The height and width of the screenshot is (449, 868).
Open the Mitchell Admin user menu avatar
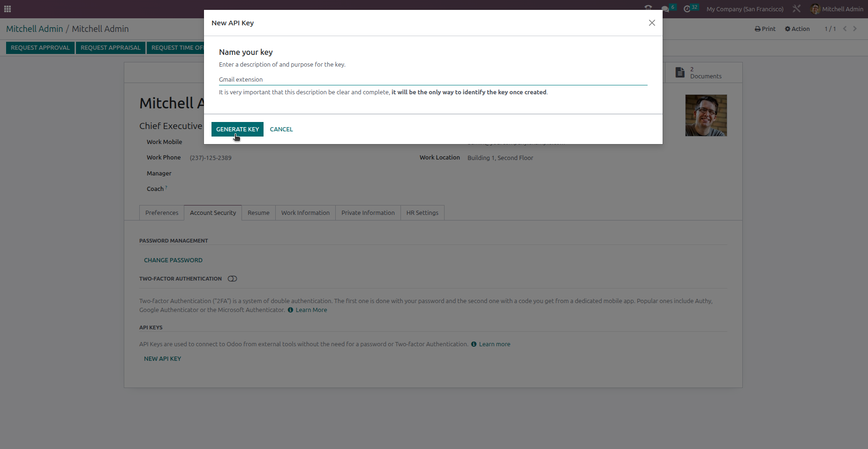click(x=815, y=9)
